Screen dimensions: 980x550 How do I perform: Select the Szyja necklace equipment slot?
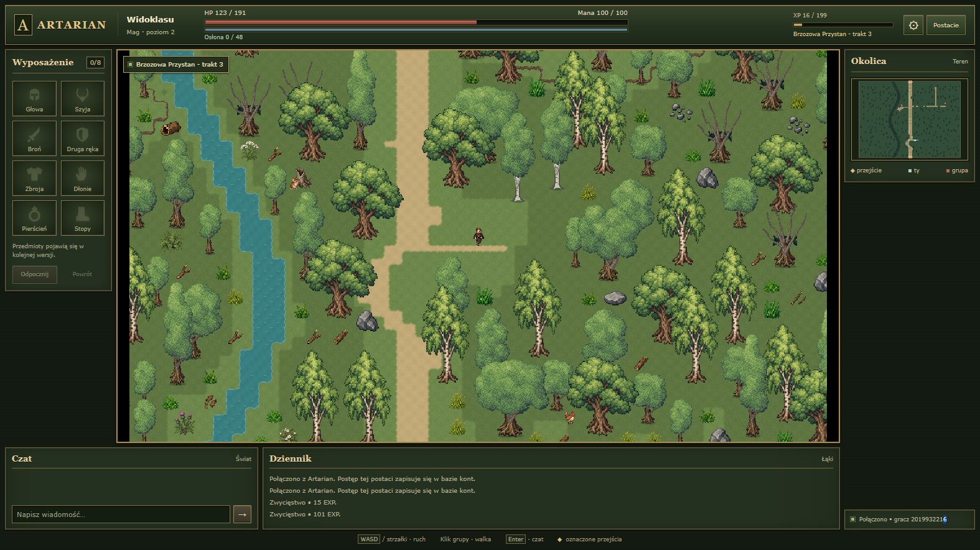click(83, 98)
